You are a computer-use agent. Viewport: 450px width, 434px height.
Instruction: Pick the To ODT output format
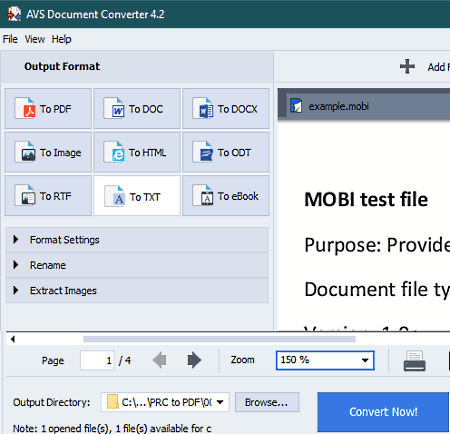coord(226,152)
